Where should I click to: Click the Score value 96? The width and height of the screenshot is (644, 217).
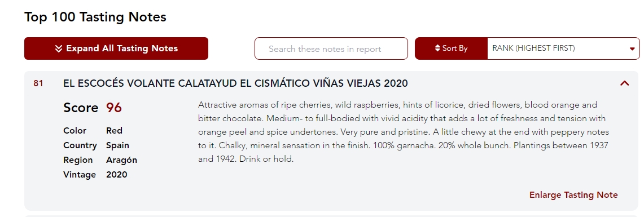(x=114, y=108)
